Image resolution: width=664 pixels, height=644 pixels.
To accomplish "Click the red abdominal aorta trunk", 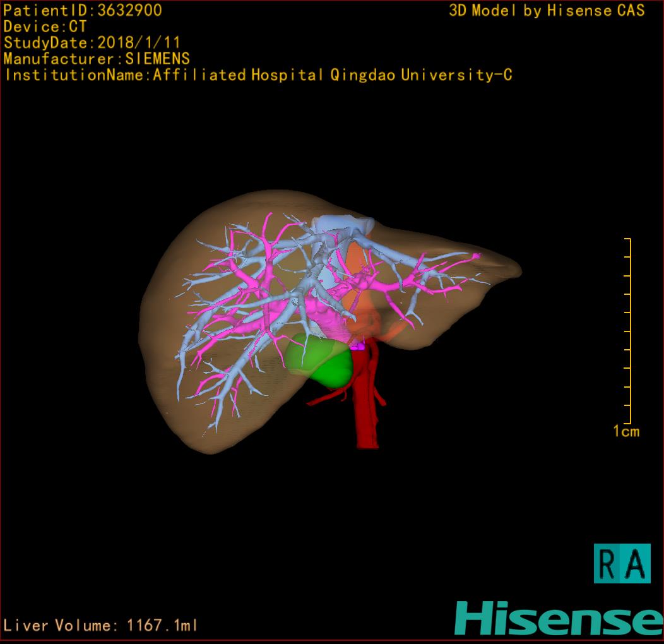I will pos(365,410).
